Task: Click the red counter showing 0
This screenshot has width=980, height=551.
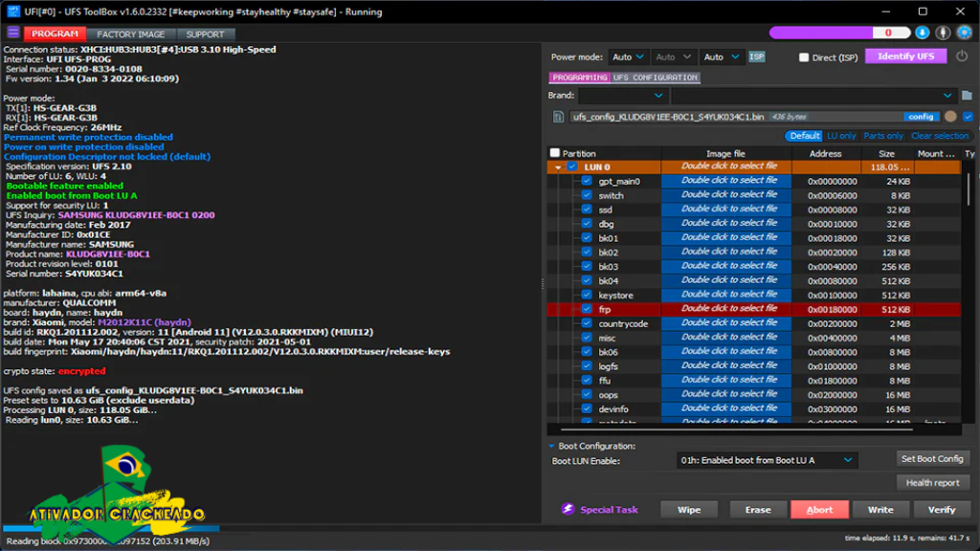Action: coord(888,33)
